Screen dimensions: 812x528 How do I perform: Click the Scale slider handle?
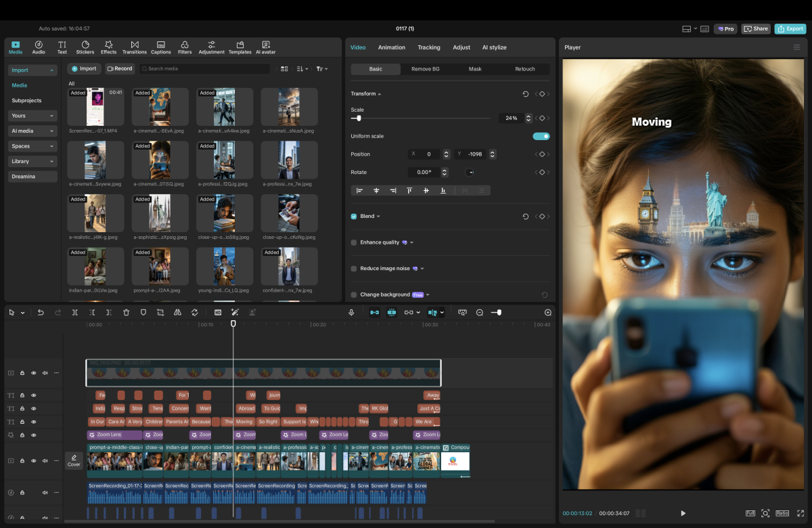(359, 118)
